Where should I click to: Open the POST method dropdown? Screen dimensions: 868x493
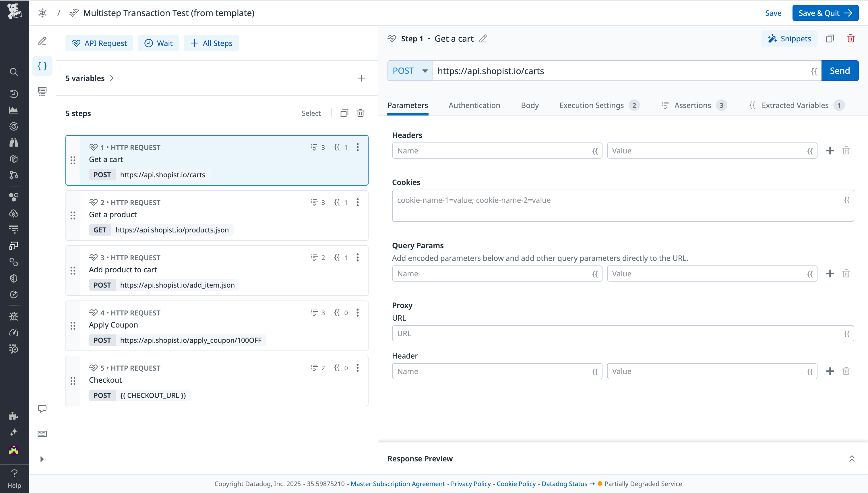[x=410, y=71]
